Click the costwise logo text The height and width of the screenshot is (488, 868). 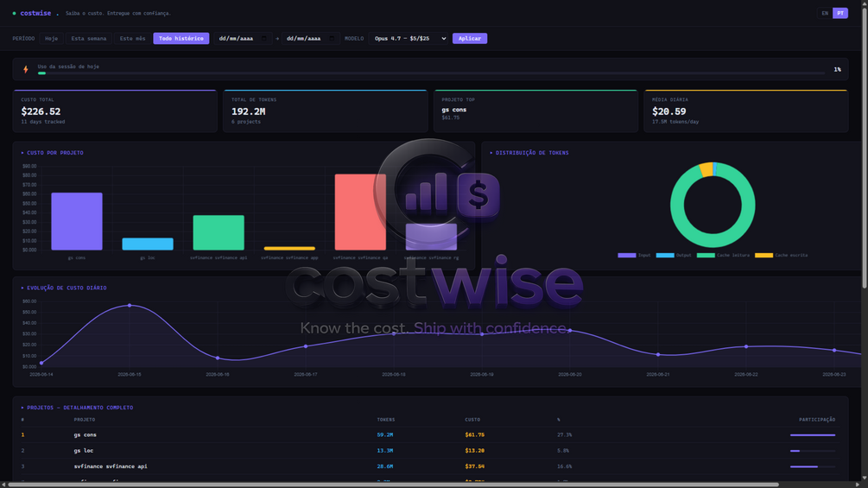(x=35, y=13)
